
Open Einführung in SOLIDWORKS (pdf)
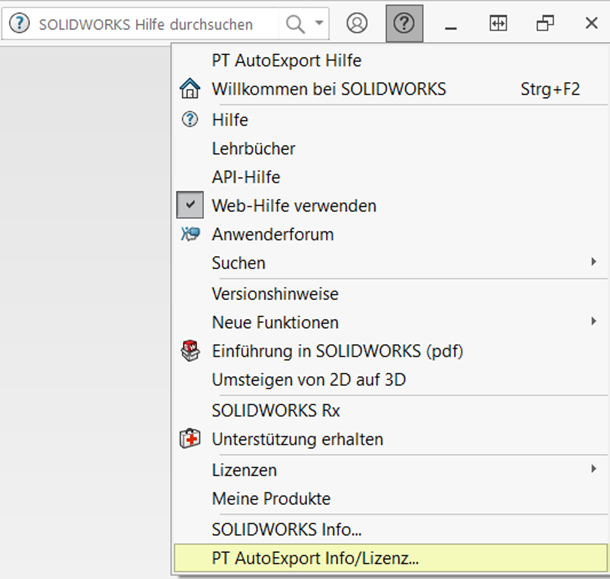[x=391, y=351]
